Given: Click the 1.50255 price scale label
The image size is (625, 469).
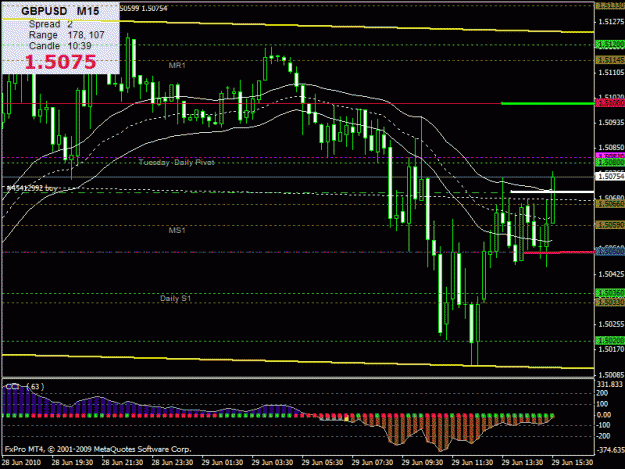Looking at the screenshot, I should 611,324.
